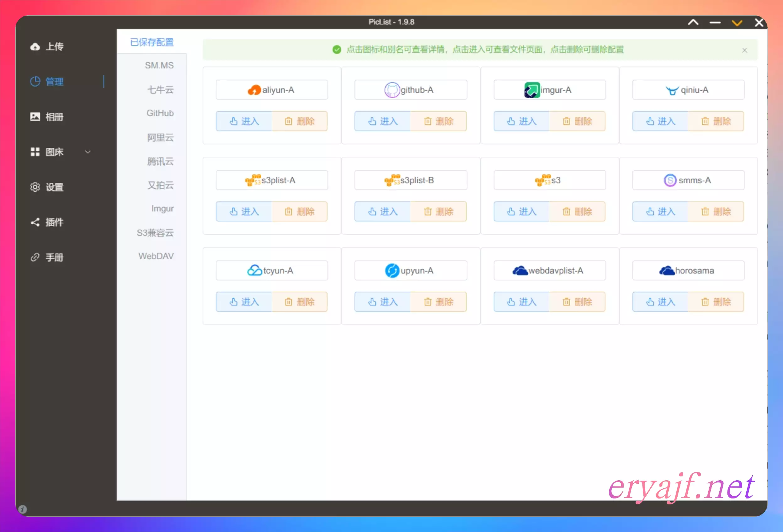Delete the aliyun-A configuration
The width and height of the screenshot is (783, 532).
click(x=300, y=121)
